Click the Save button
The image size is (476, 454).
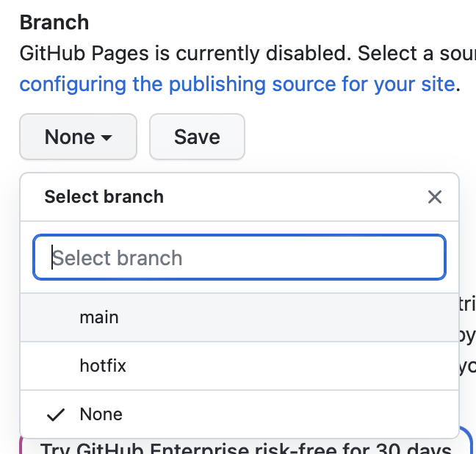pyautogui.click(x=197, y=137)
